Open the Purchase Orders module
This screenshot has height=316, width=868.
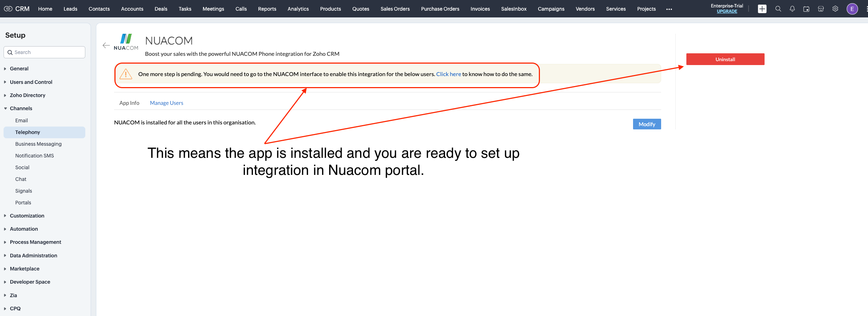[x=440, y=9]
